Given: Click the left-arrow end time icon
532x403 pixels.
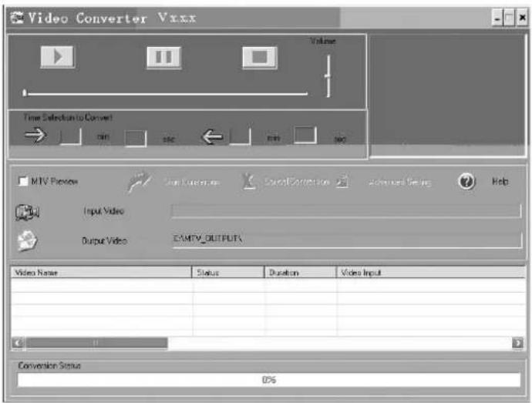Looking at the screenshot, I should point(212,136).
